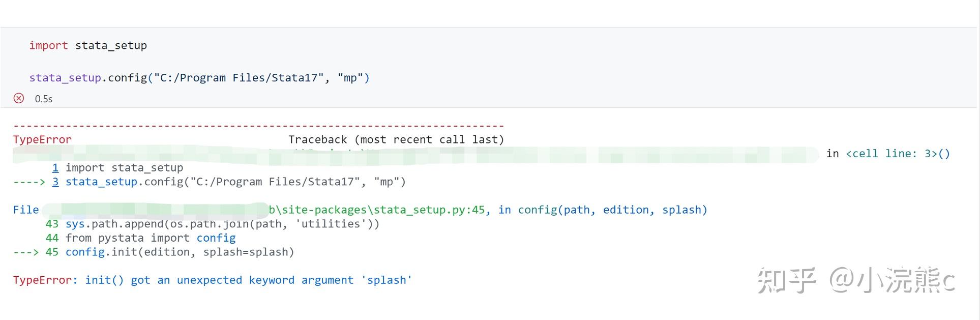
Task: Click the arrow pointing to line 45
Action: (25, 252)
